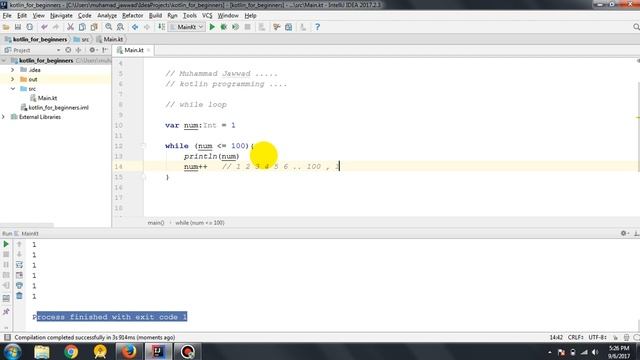Image resolution: width=640 pixels, height=360 pixels.
Task: Open the Project panel gear settings
Action: click(x=93, y=50)
